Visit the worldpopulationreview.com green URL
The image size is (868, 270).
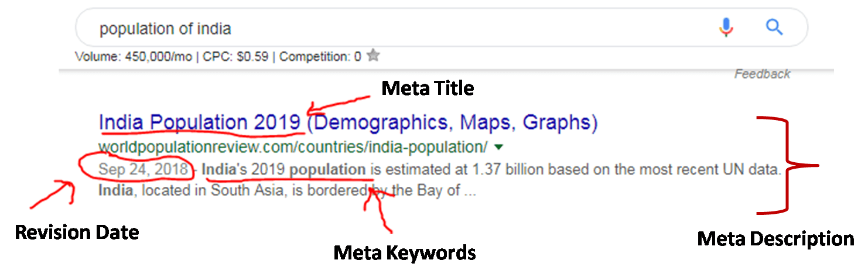[x=293, y=146]
